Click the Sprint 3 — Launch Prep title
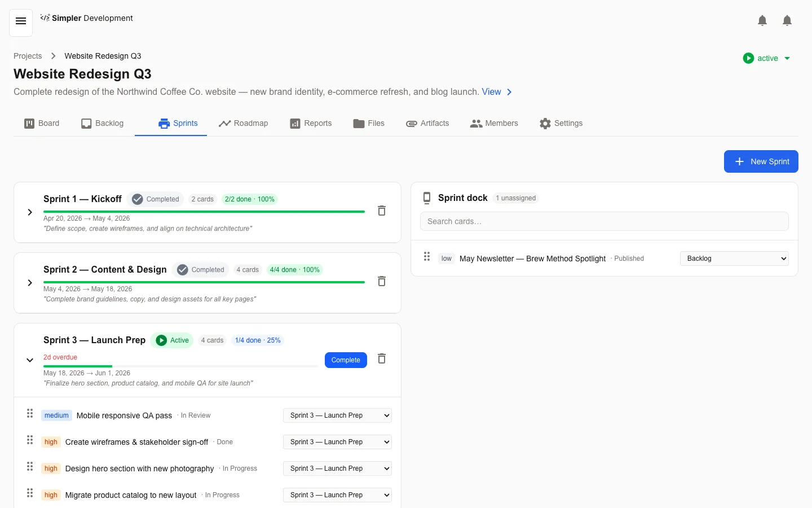812x508 pixels. [94, 340]
